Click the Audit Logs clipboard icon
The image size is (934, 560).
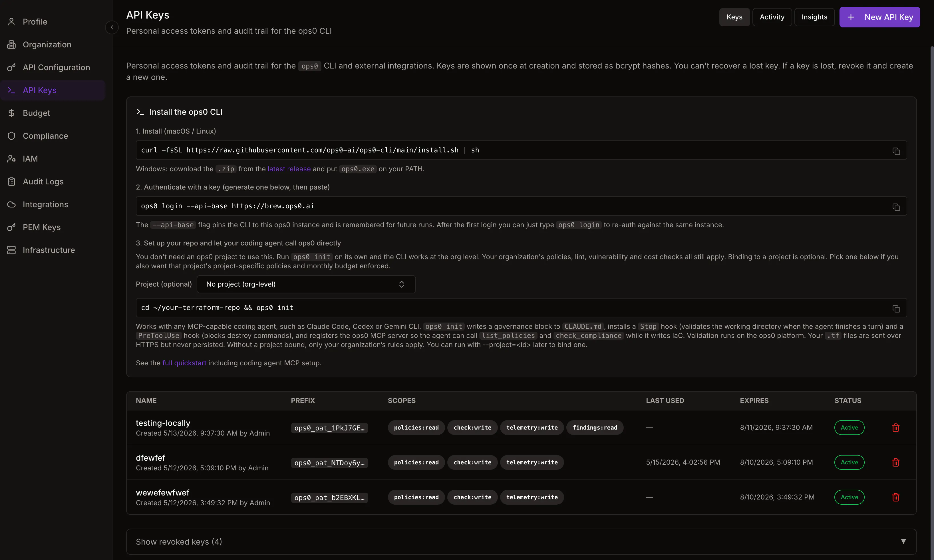pyautogui.click(x=11, y=182)
